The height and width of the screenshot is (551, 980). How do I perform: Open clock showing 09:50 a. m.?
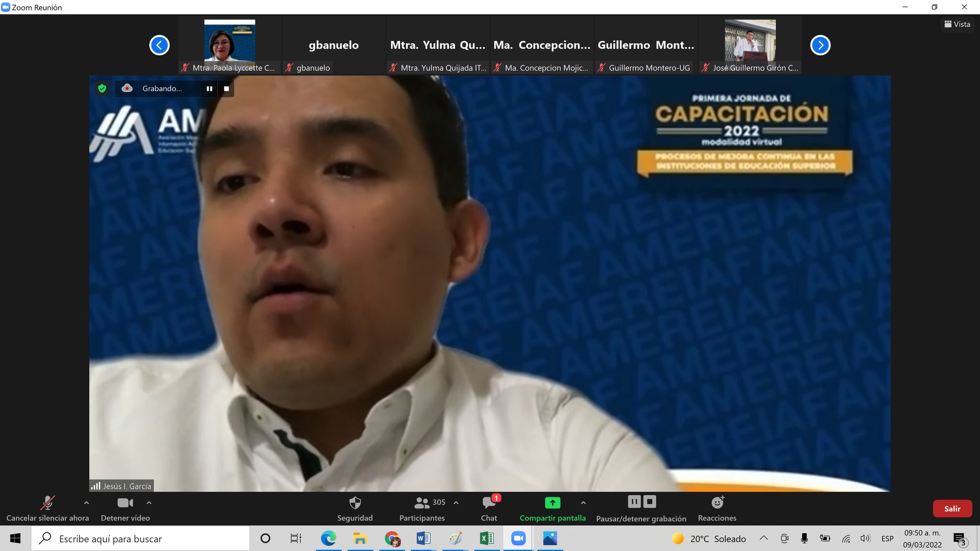(x=922, y=539)
